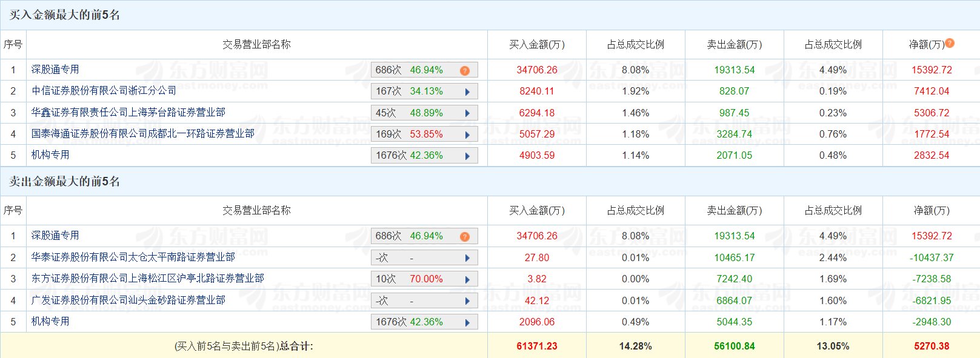Open 广发证券汕头金砂路营业部 link
The height and width of the screenshot is (358, 980).
[128, 300]
